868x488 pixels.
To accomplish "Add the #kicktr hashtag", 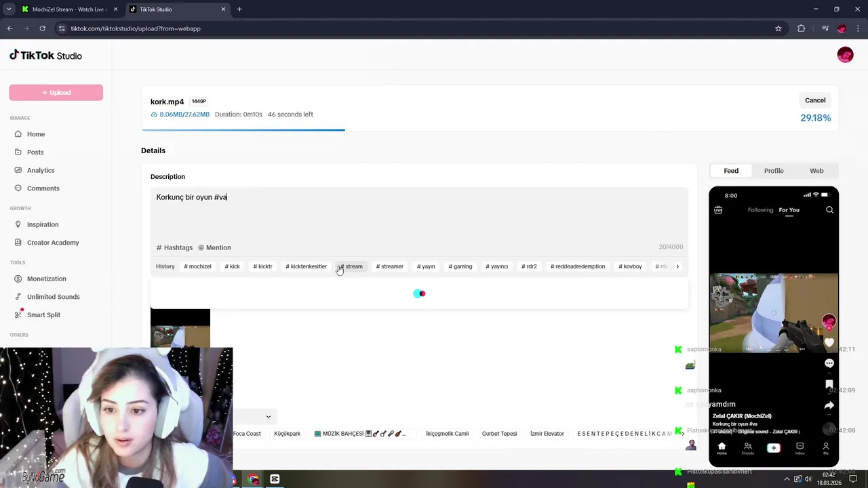I will 262,266.
